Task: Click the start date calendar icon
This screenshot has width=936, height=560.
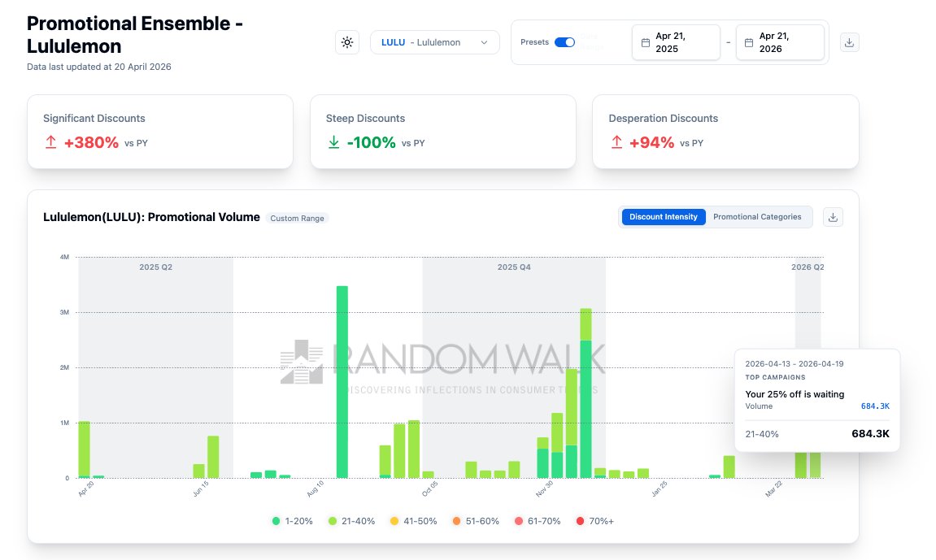Action: (x=646, y=42)
